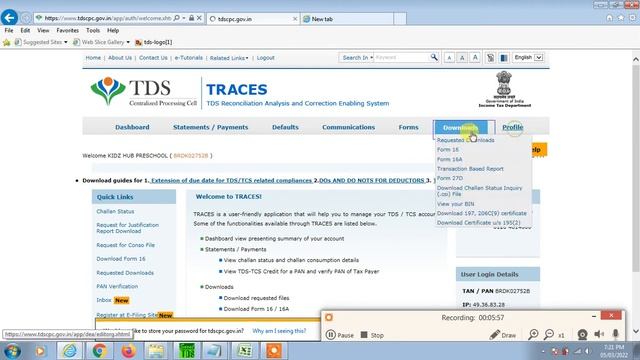640x360 pixels.
Task: Choose Form 27D in Downloads menu
Action: (450, 178)
